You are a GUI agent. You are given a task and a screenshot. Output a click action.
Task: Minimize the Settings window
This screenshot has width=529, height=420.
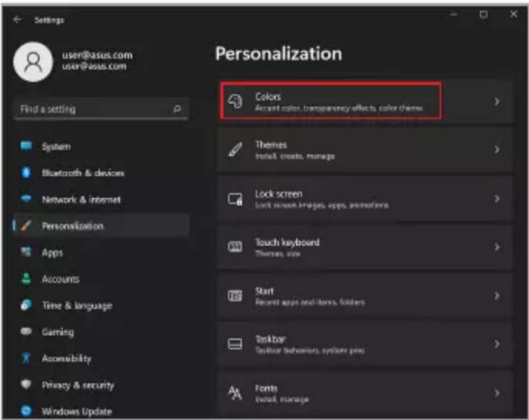point(454,14)
